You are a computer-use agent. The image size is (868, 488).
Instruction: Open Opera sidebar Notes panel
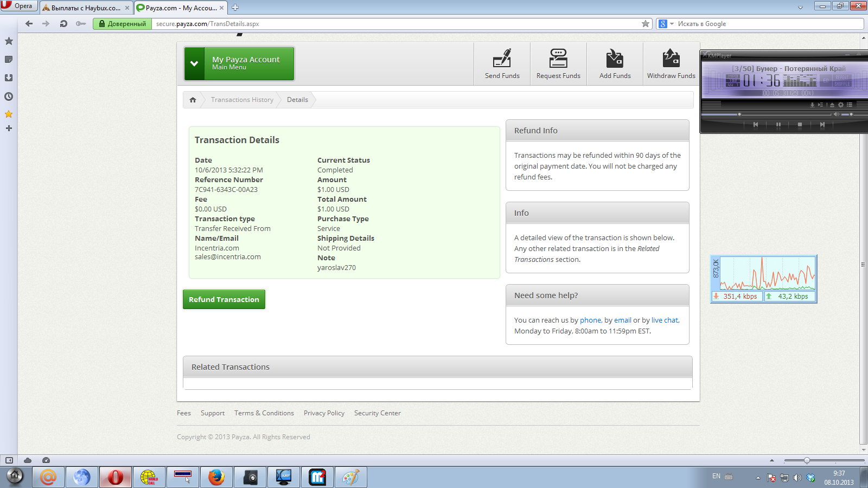(x=9, y=60)
